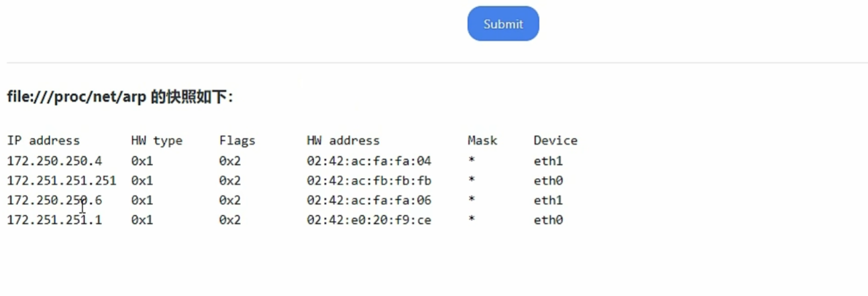Image resolution: width=868 pixels, height=296 pixels.
Task: Click the "Device" column header
Action: tap(555, 141)
